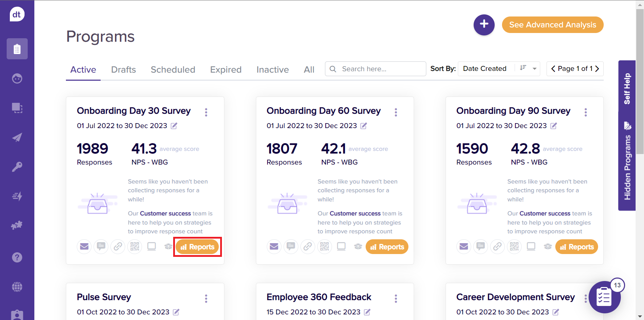Screen dimensions: 644x320
Task: Click the email share icon on Onboarding Day 30 Survey
Action: point(84,247)
